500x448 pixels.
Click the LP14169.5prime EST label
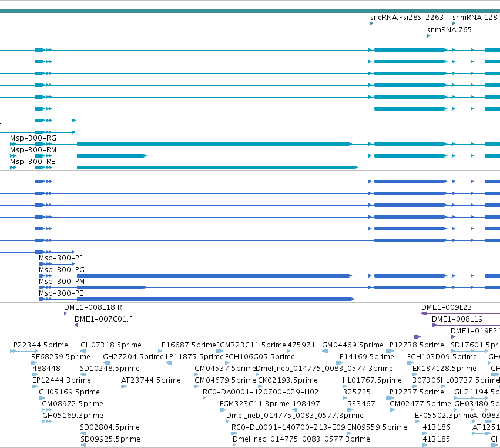(365, 357)
